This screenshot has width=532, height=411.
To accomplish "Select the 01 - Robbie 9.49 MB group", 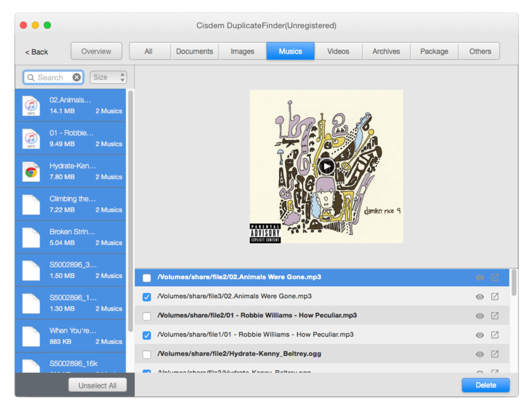I will click(70, 138).
